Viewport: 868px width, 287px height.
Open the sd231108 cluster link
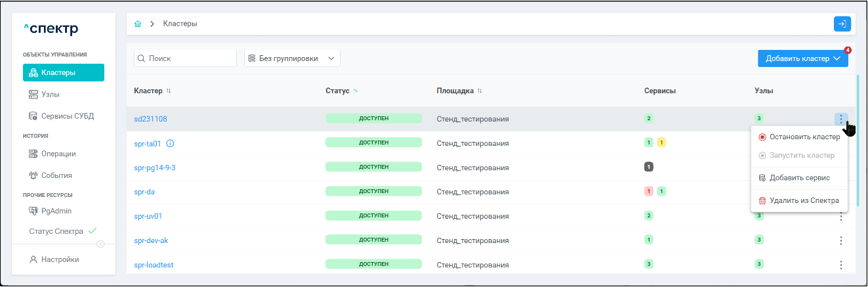tap(150, 119)
